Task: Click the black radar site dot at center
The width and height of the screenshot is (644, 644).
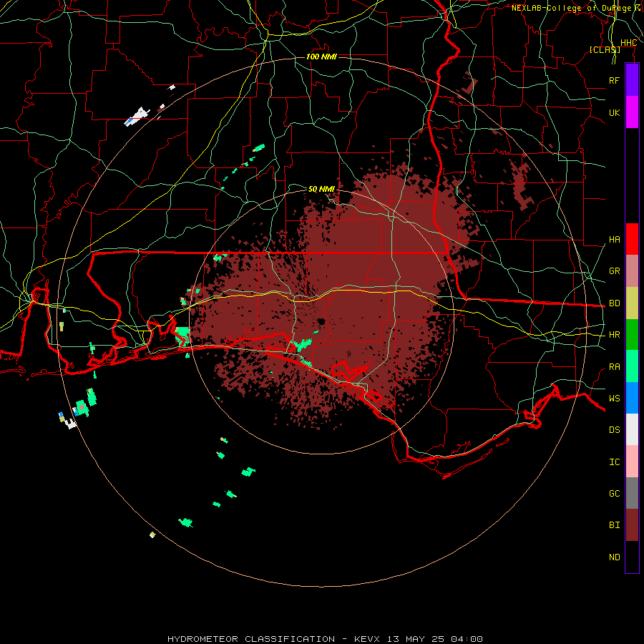Action: click(x=321, y=321)
